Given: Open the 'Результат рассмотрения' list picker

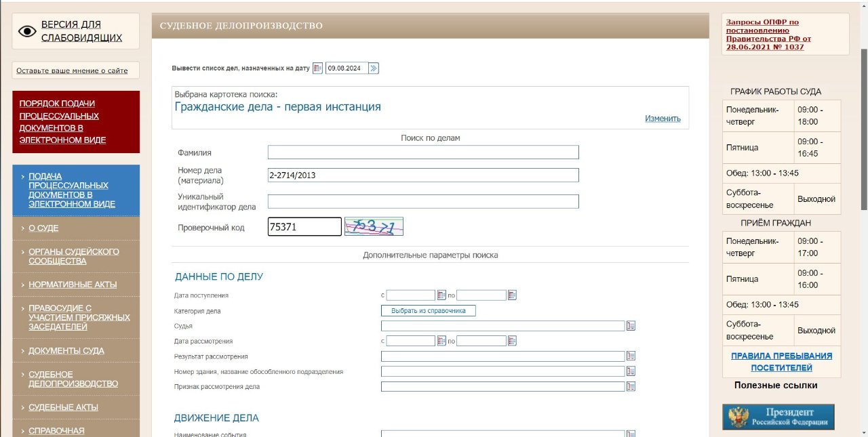Looking at the screenshot, I should click(x=631, y=356).
